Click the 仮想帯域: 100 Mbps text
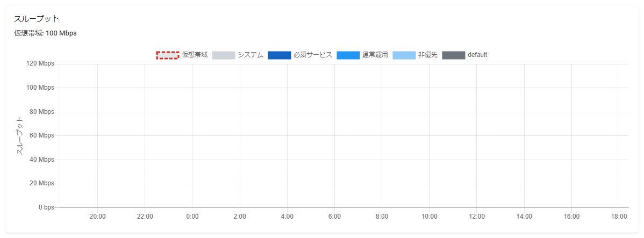Screen dimensions: 644x238 [x=45, y=33]
